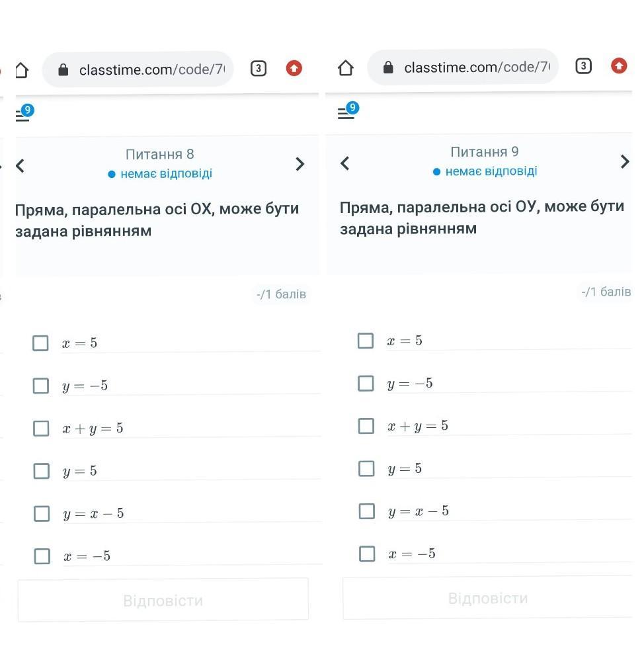Check x = 5 option in Питання 8
Screen dimensions: 644x668
(40, 343)
